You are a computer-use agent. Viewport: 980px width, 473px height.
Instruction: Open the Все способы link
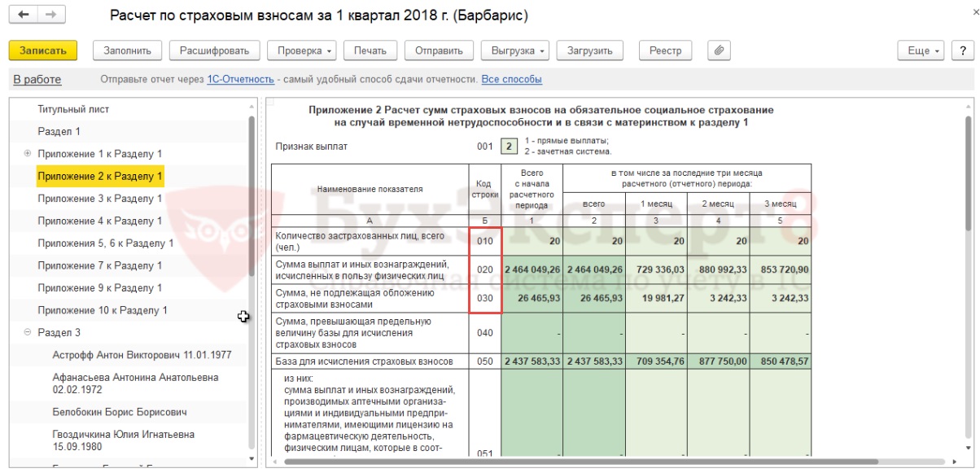[512, 80]
